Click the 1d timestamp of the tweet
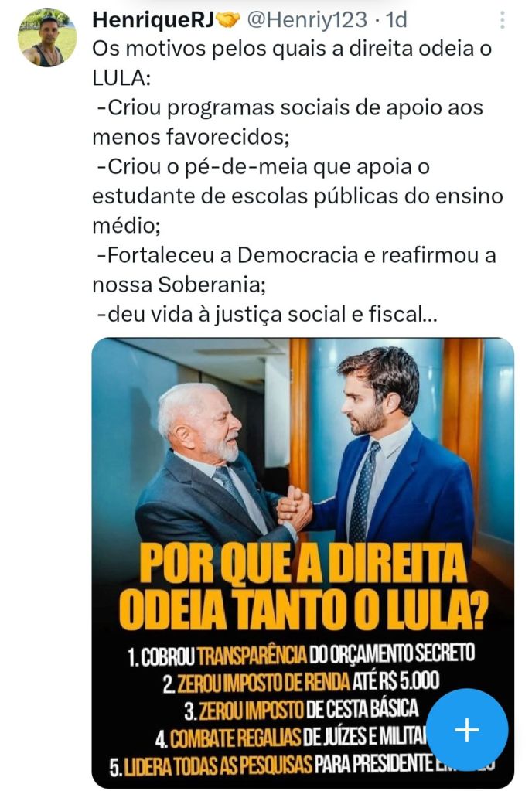Screen dimensions: 532x791 (x=397, y=19)
